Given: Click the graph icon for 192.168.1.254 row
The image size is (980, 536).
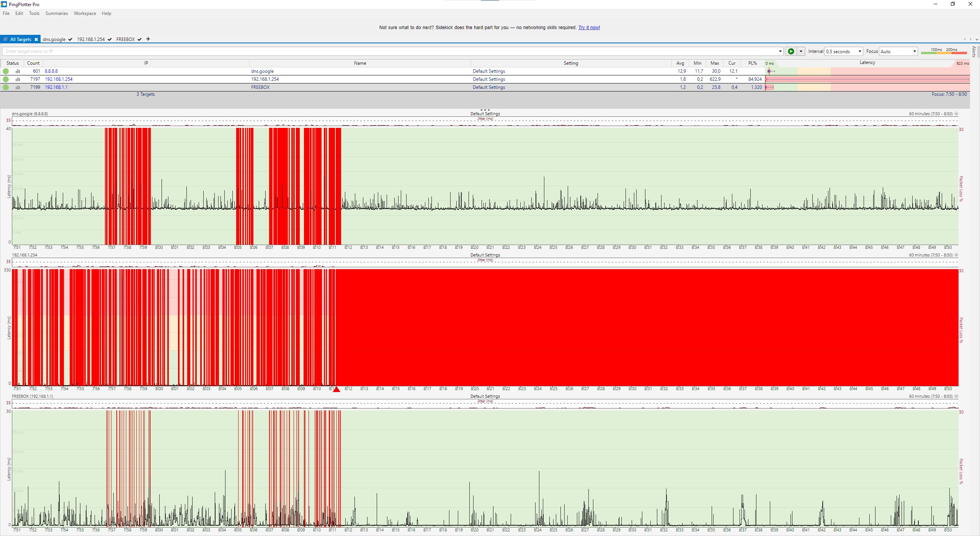Looking at the screenshot, I should (x=18, y=79).
